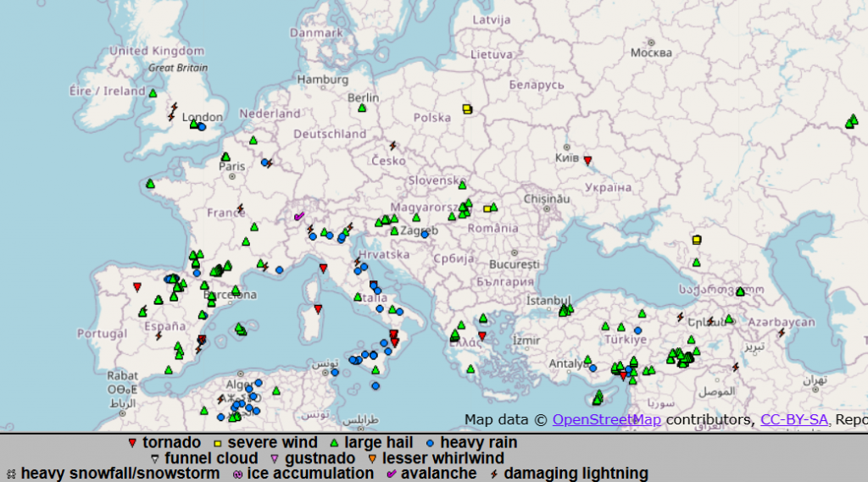Open the OpenStreetMap attribution link
Image resolution: width=868 pixels, height=482 pixels.
point(607,419)
